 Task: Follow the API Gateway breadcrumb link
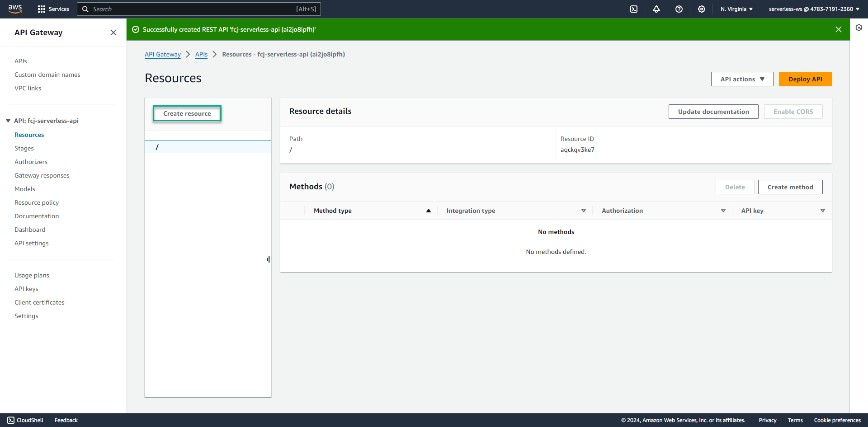(x=163, y=54)
